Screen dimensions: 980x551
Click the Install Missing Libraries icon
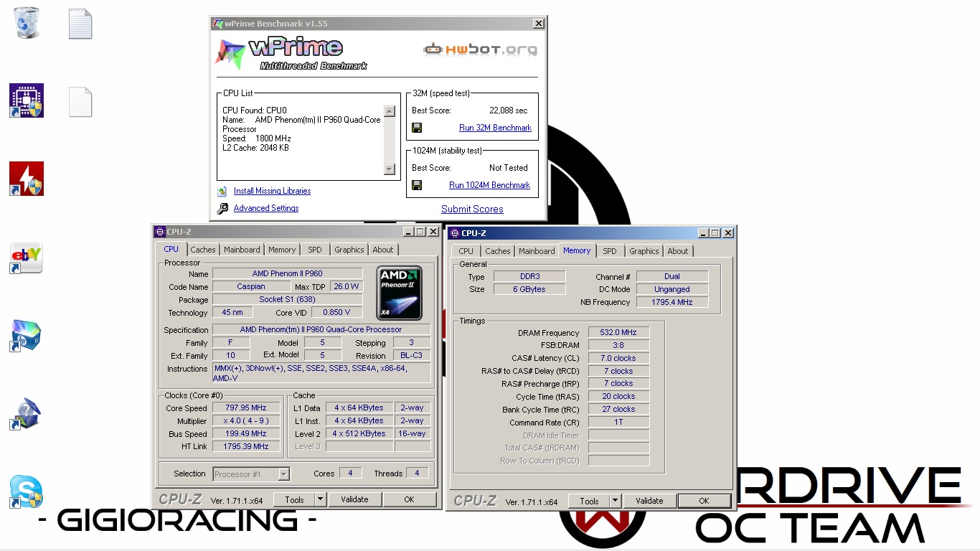(222, 191)
